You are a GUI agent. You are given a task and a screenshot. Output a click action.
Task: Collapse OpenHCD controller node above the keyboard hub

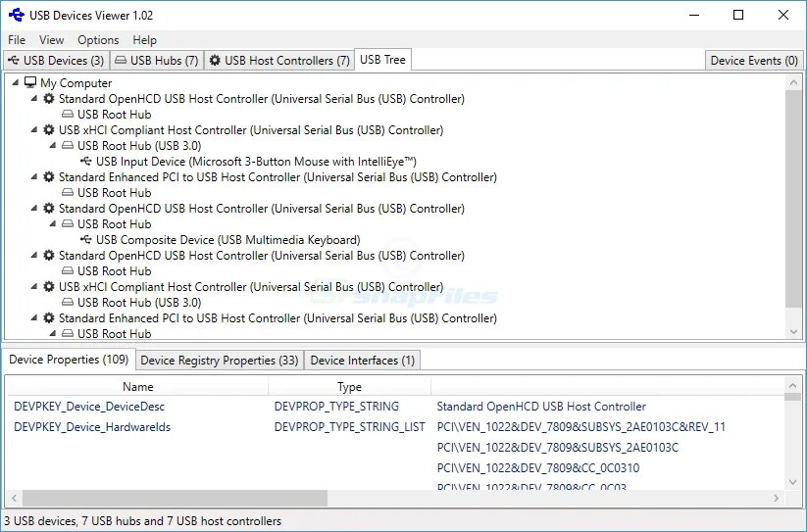[x=34, y=208]
